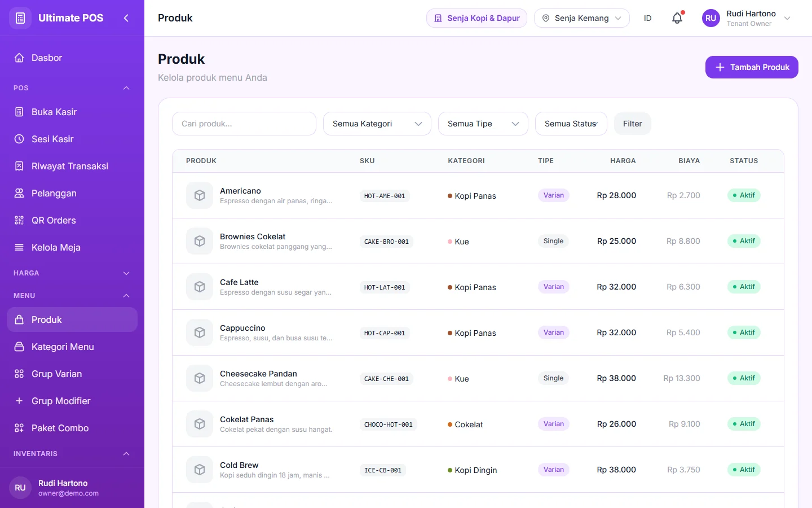Click the Brownies Cokelat product image placeholder

[200, 241]
